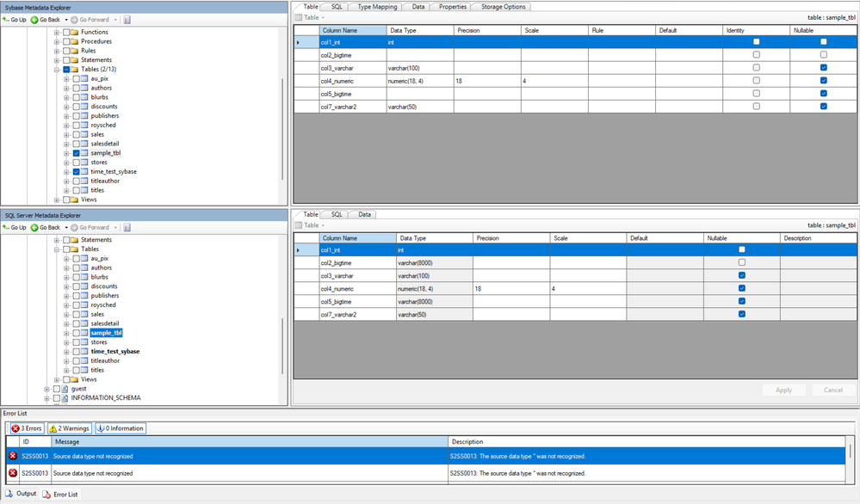Click the sync icon in SQL Server Explorer toolbar
860x504 pixels.
coord(127,227)
